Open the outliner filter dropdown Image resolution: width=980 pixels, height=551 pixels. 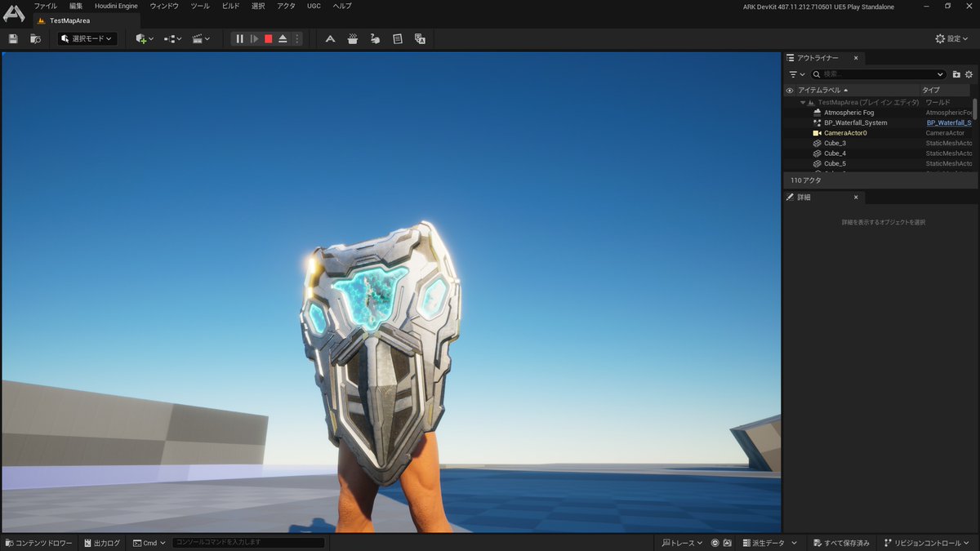coord(797,74)
